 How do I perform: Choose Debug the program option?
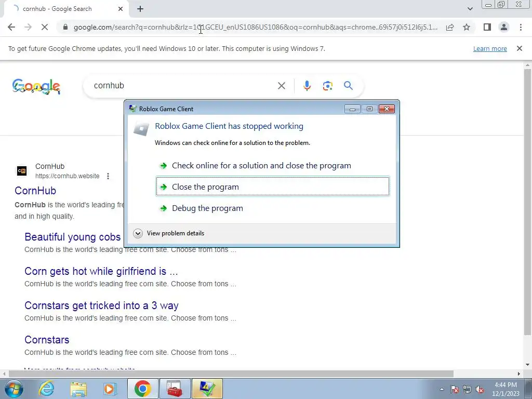(272, 208)
